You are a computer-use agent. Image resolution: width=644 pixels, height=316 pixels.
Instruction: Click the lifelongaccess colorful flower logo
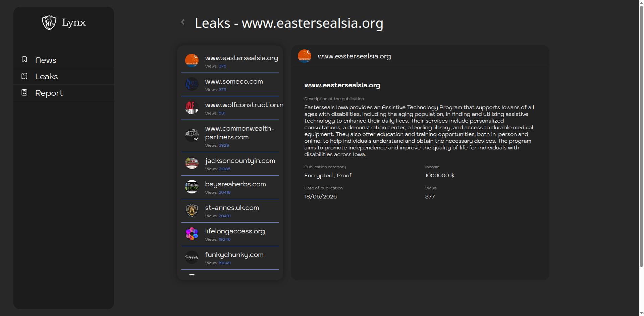pyautogui.click(x=192, y=234)
